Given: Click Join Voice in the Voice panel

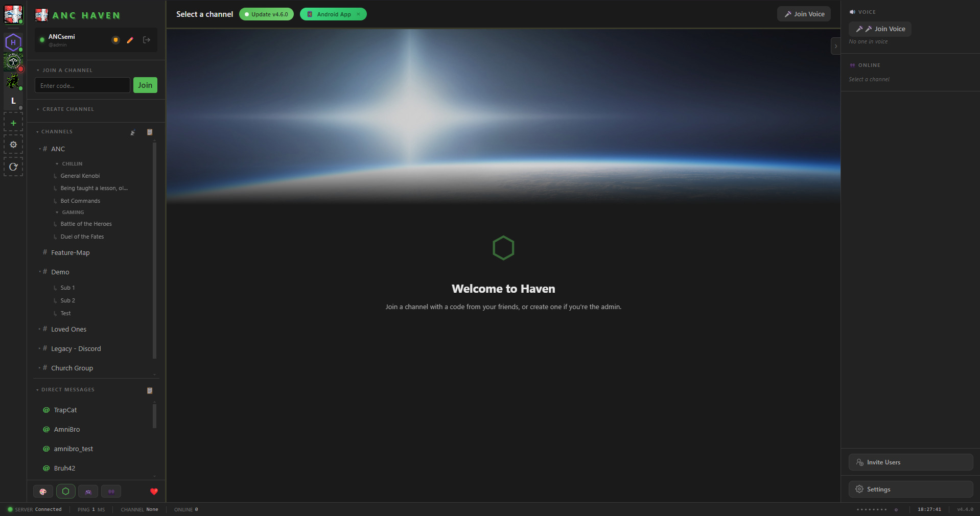Looking at the screenshot, I should point(880,29).
